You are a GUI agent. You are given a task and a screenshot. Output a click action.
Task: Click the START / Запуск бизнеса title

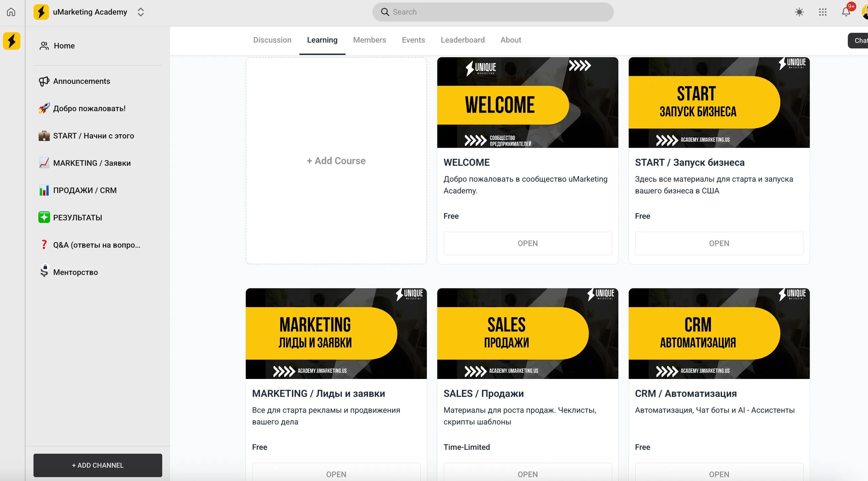coord(690,163)
